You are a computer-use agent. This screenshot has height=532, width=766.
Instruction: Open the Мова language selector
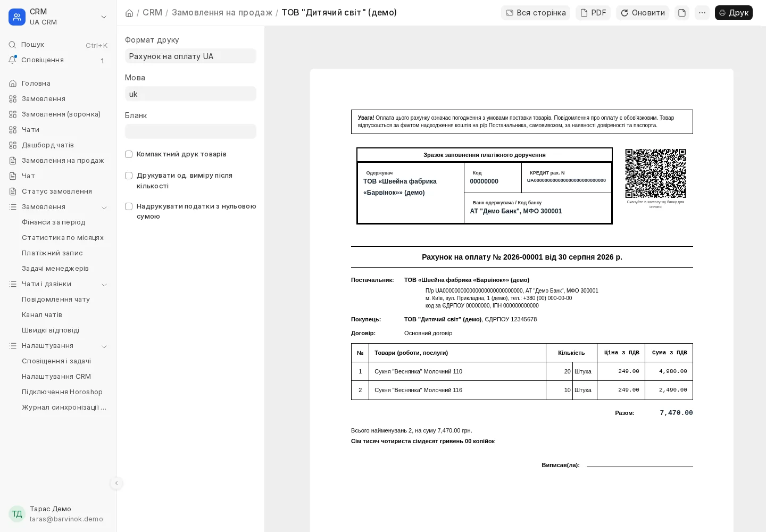click(x=190, y=94)
